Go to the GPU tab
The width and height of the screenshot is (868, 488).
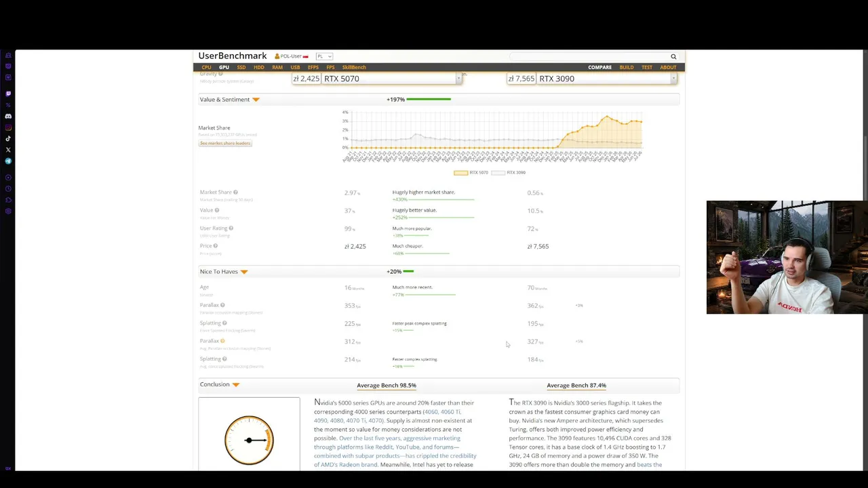tap(224, 68)
